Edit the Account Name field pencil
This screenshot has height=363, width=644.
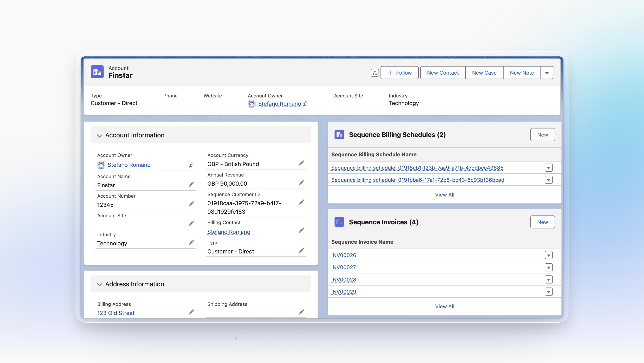pyautogui.click(x=191, y=184)
